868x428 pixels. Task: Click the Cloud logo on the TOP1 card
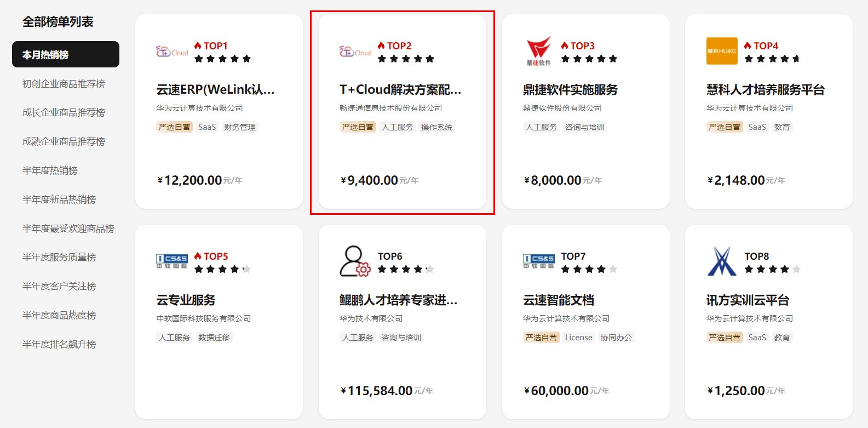[x=172, y=52]
